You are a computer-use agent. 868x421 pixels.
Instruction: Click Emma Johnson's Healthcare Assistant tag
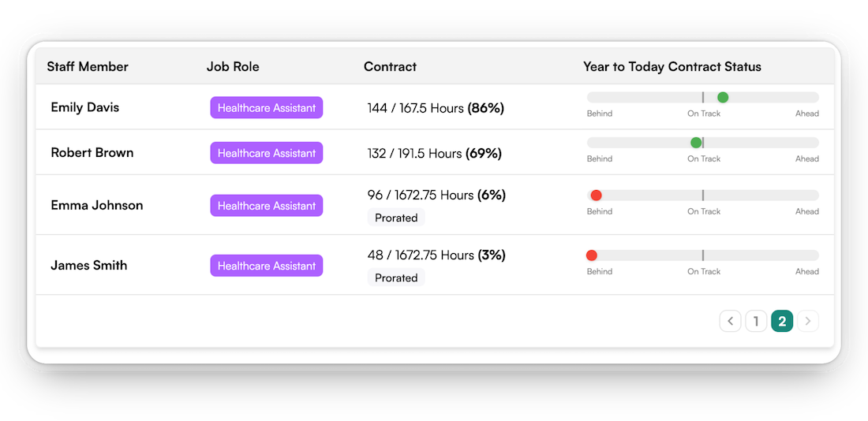266,206
